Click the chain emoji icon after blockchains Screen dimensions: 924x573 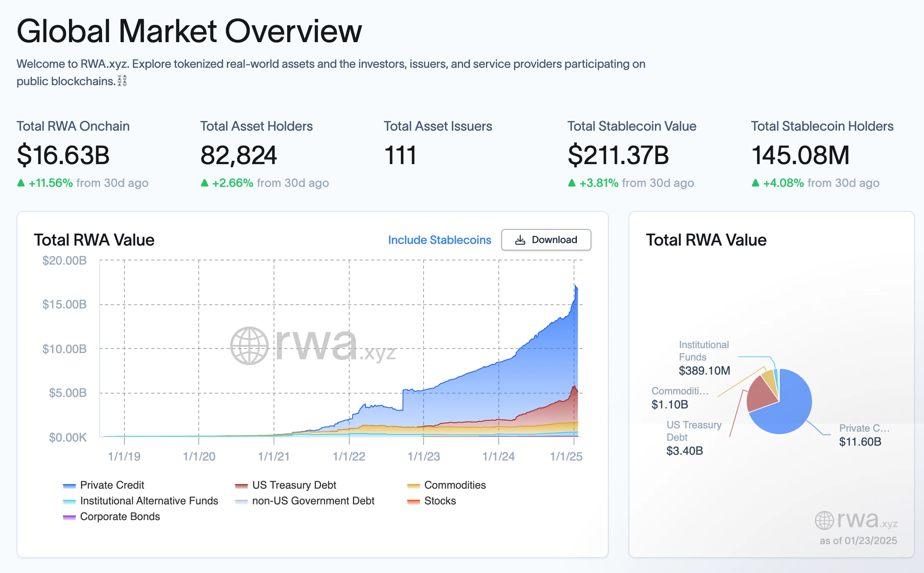click(x=122, y=81)
